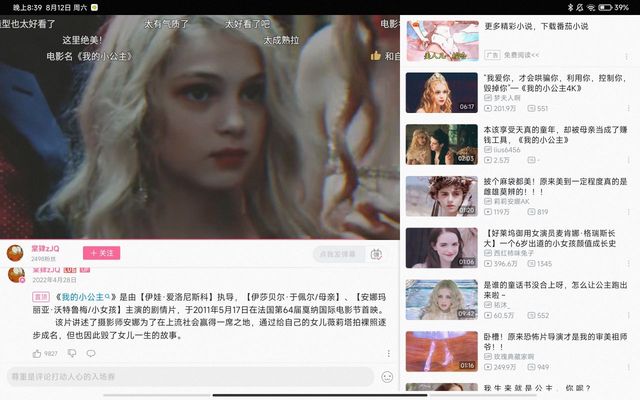The width and height of the screenshot is (640, 400).
Task: Click danmaku text 这里绝美!
Action: tap(82, 40)
